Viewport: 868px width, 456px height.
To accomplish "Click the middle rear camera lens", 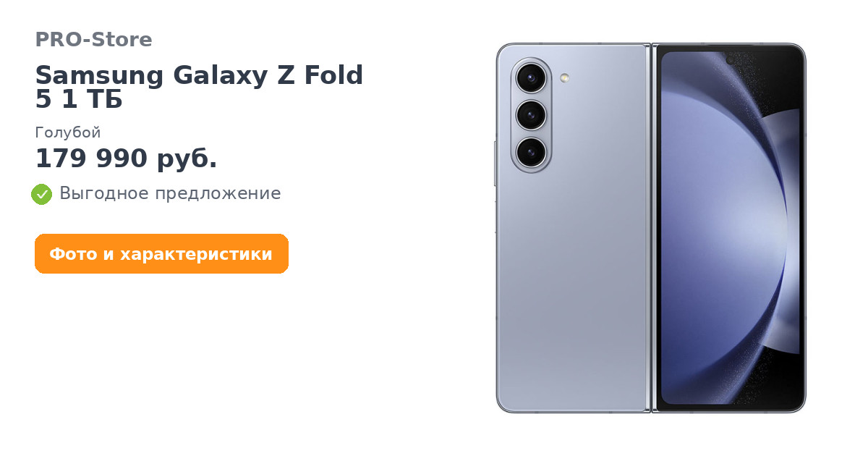I will coord(531,115).
